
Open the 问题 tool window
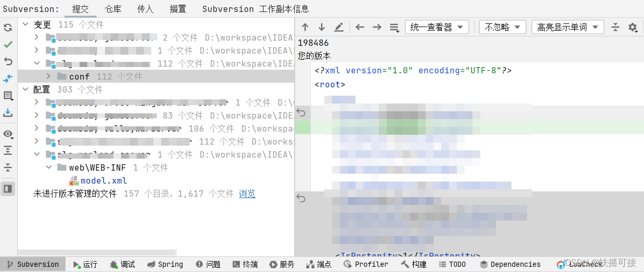pos(208,264)
